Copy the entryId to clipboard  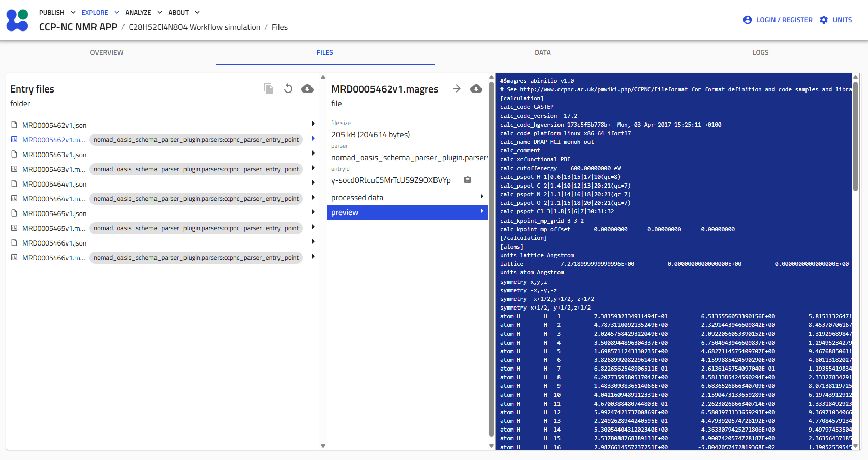[468, 180]
